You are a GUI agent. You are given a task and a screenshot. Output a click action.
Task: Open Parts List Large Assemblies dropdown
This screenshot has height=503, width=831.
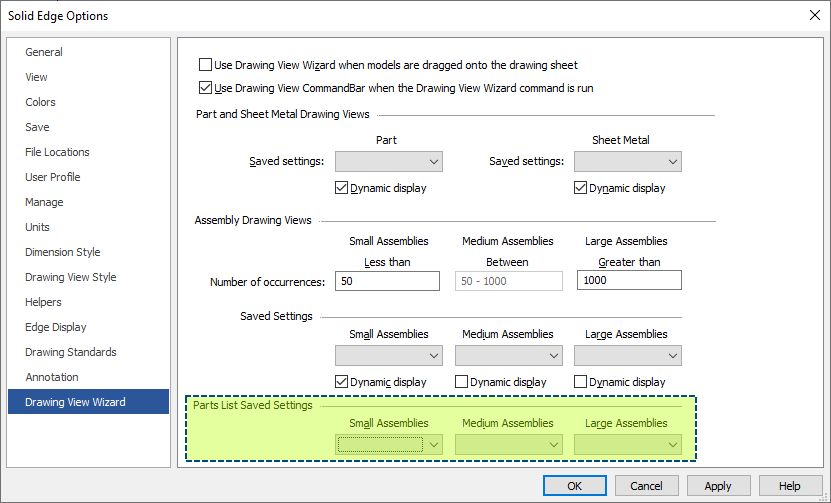coord(627,445)
